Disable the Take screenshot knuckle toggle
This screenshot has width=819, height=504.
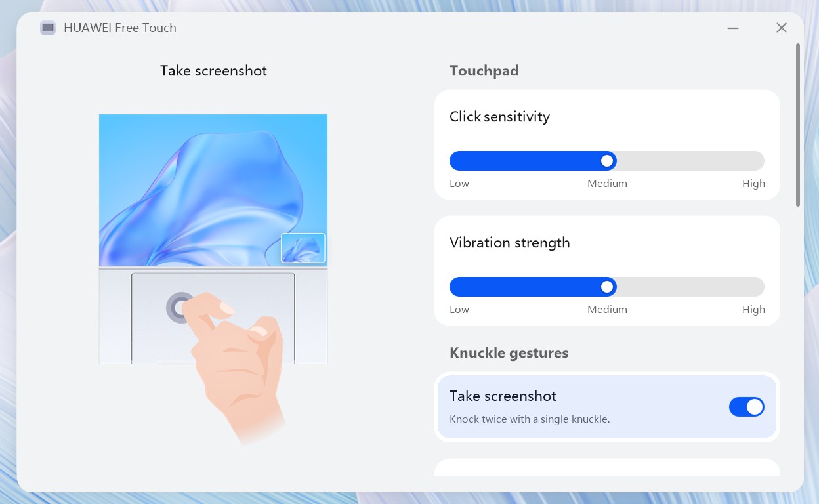pyautogui.click(x=747, y=407)
